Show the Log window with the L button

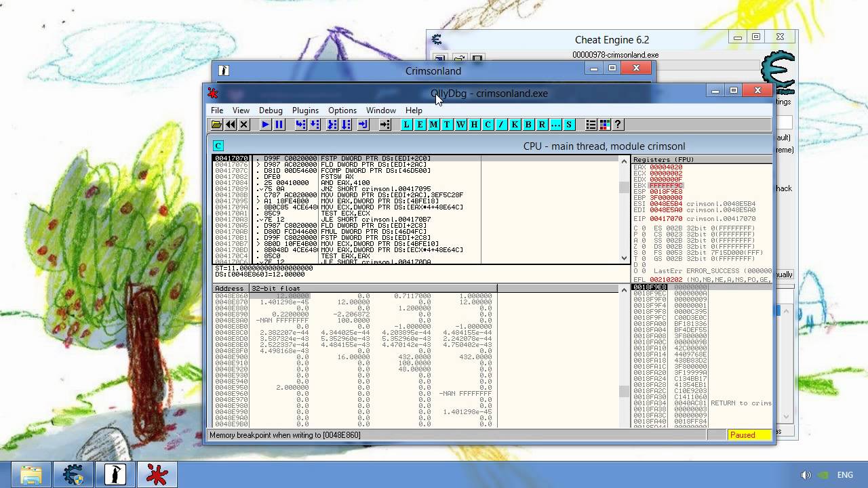pos(406,125)
